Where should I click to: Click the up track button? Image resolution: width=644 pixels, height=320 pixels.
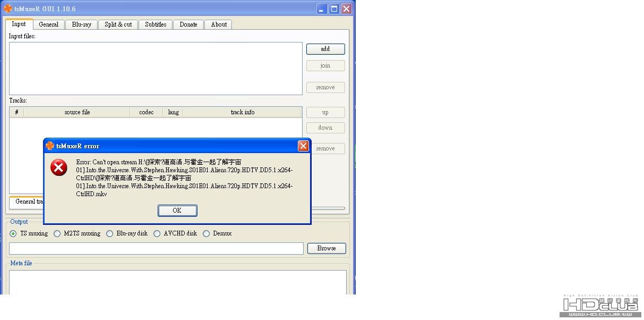pos(325,112)
